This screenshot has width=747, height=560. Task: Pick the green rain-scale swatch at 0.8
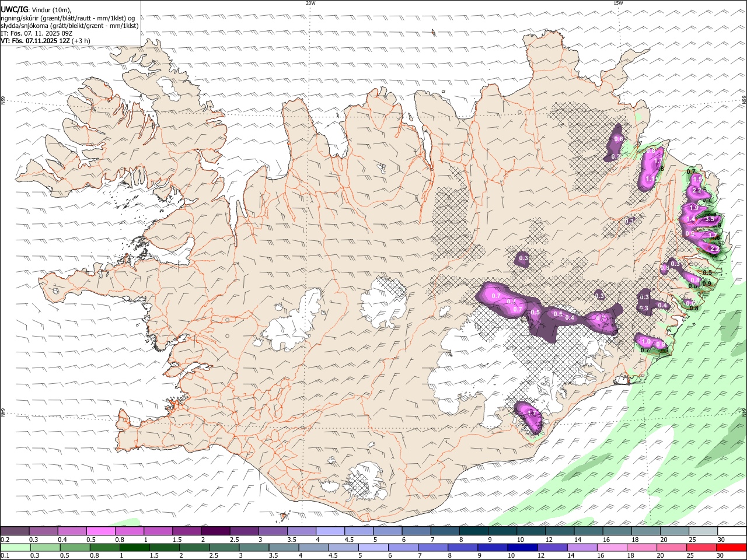coord(104,548)
